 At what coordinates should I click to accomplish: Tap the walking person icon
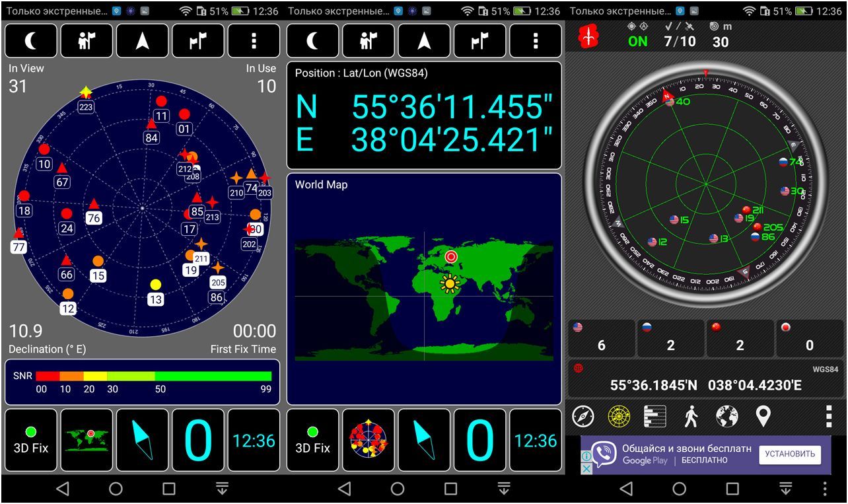(x=691, y=416)
